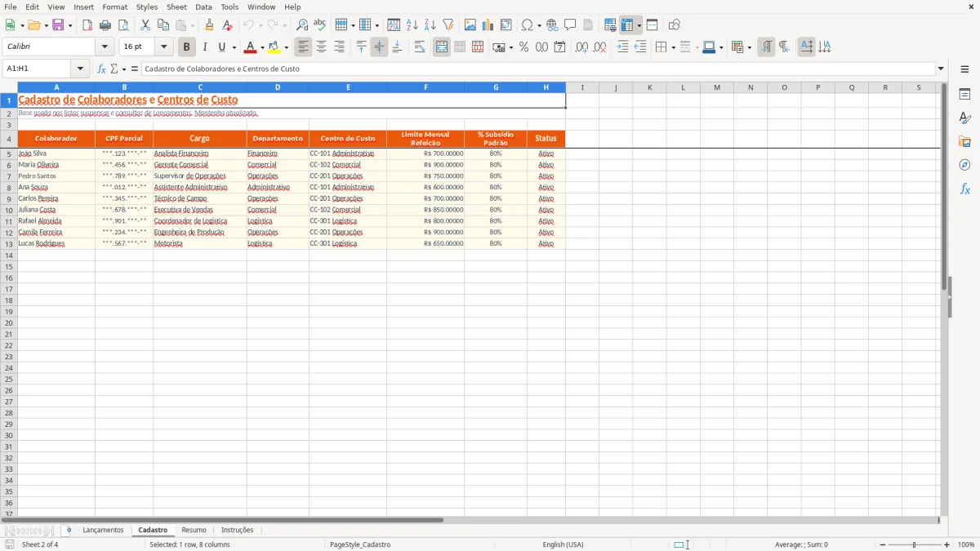The image size is (980, 551).
Task: Sort ascending with the A-Z icon
Action: 412,25
